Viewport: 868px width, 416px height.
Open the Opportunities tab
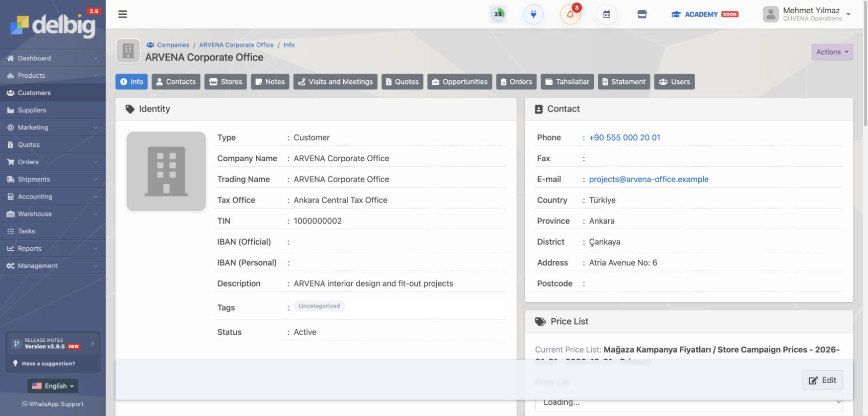460,82
